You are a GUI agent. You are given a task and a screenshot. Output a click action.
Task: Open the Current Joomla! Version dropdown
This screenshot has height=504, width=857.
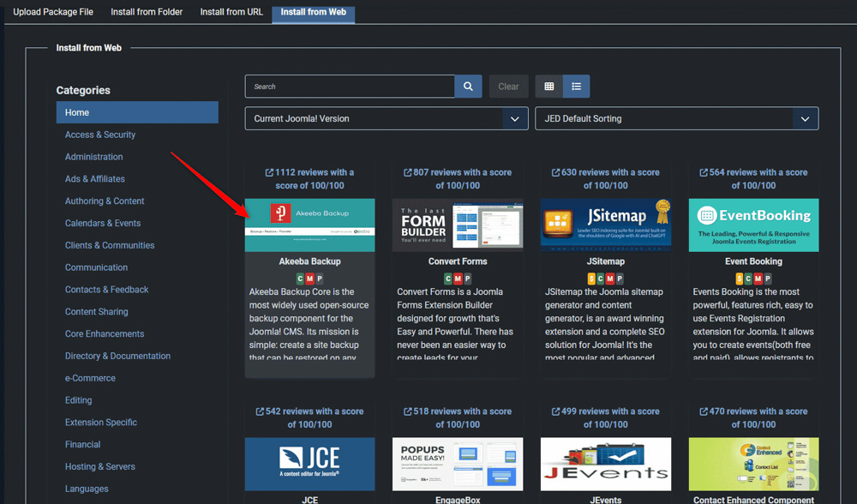pos(386,118)
